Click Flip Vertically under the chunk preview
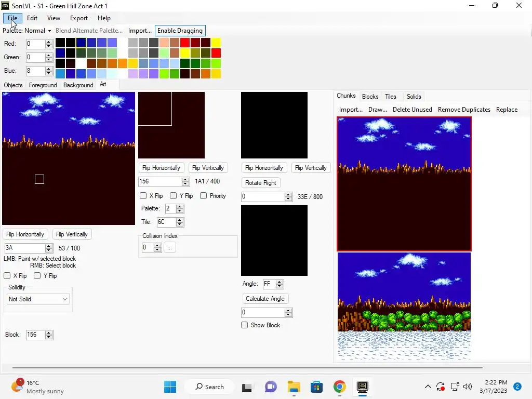The height and width of the screenshot is (399, 532). click(x=72, y=234)
